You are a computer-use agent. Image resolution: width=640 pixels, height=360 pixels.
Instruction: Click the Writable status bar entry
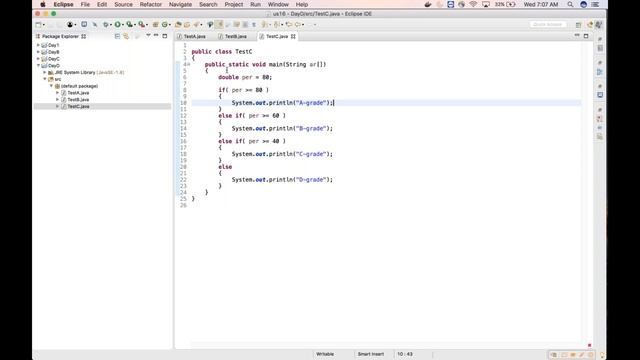[x=325, y=354]
